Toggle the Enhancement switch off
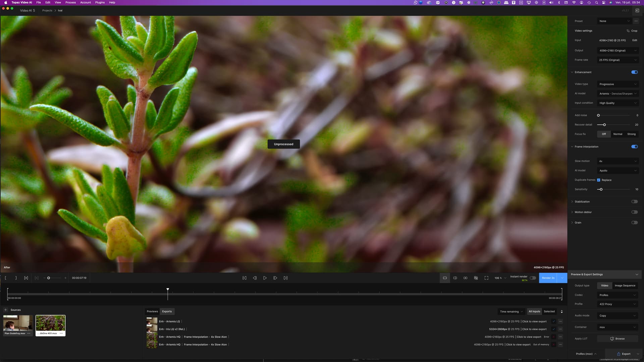Image resolution: width=644 pixels, height=362 pixels. (x=634, y=72)
